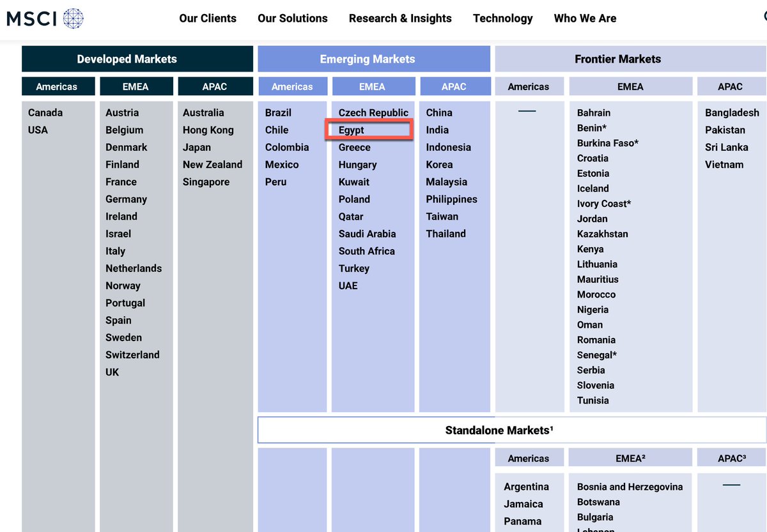Image resolution: width=767 pixels, height=532 pixels.
Task: Select Greece in Emerging EMEA
Action: tap(355, 147)
